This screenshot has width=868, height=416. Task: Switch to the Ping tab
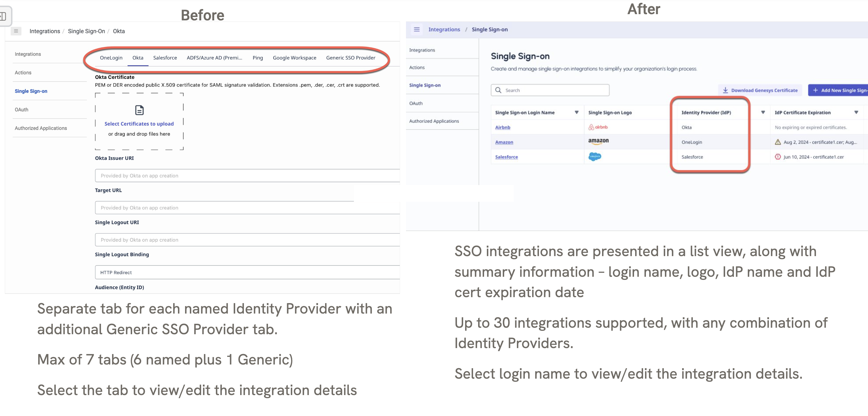click(258, 58)
